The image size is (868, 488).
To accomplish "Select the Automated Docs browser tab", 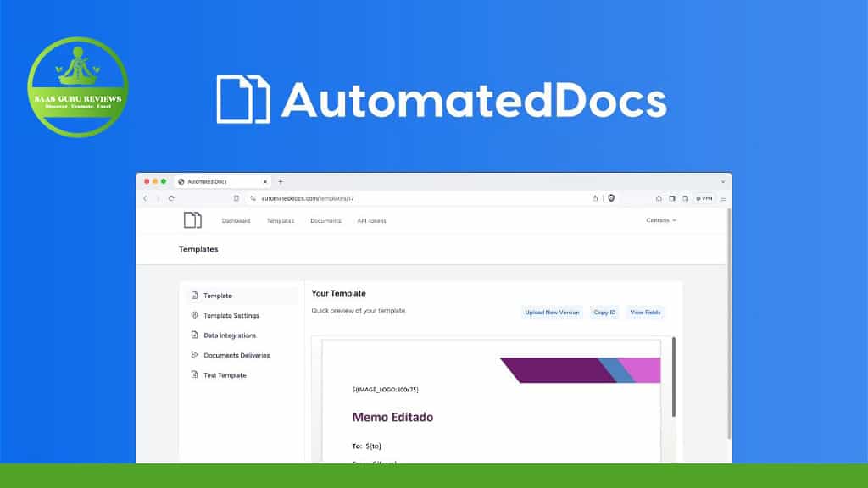I will [223, 181].
